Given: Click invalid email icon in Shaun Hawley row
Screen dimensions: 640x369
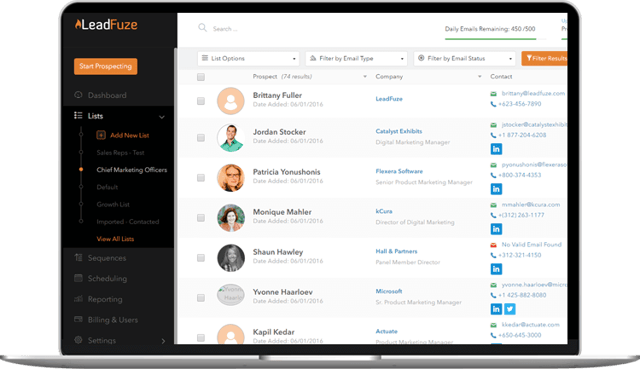Looking at the screenshot, I should 493,245.
